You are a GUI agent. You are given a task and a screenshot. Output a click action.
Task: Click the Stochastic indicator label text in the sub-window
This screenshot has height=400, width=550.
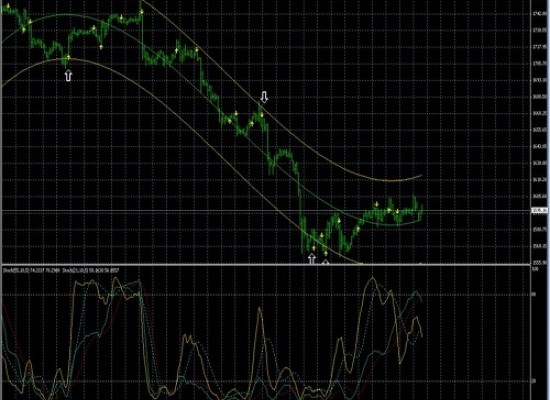[x=61, y=271]
